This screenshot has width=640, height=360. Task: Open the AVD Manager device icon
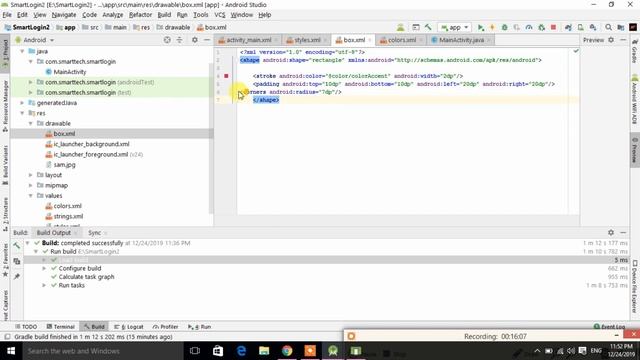(580, 27)
